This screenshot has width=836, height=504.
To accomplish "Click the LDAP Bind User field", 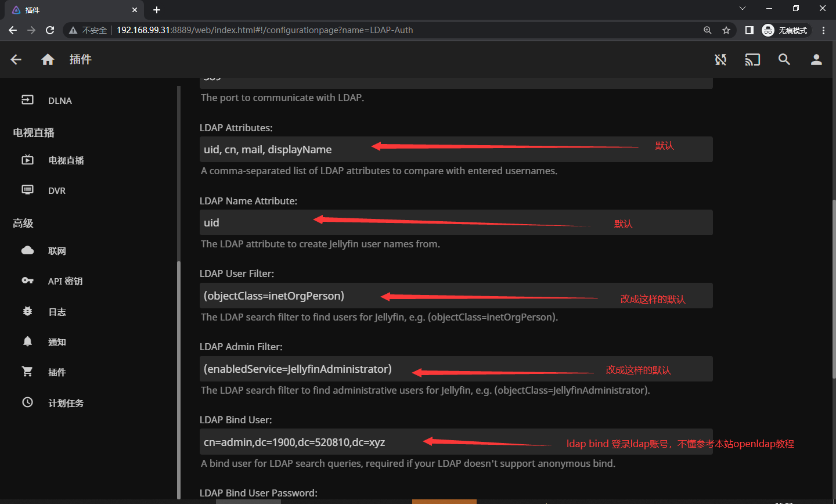I will tap(456, 442).
